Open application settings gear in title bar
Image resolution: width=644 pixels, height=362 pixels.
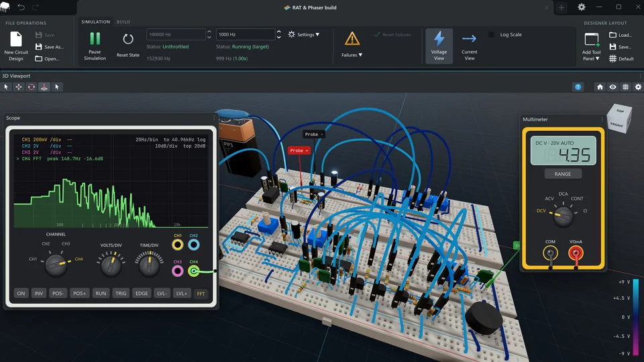[582, 7]
